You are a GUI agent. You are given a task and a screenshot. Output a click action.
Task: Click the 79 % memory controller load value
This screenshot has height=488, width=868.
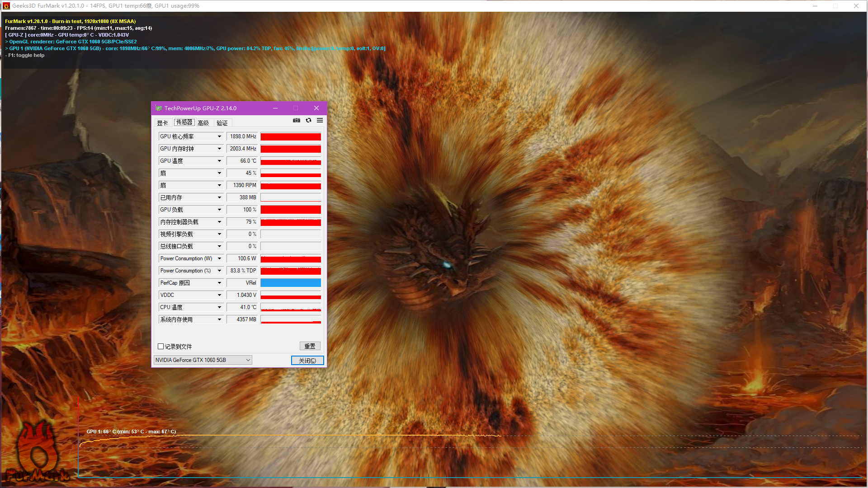[x=242, y=222]
